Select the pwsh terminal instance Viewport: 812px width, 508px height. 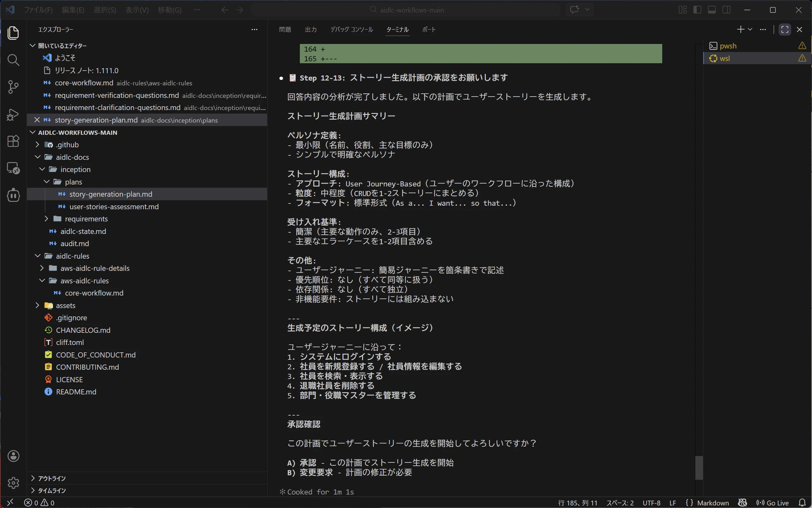click(757, 46)
